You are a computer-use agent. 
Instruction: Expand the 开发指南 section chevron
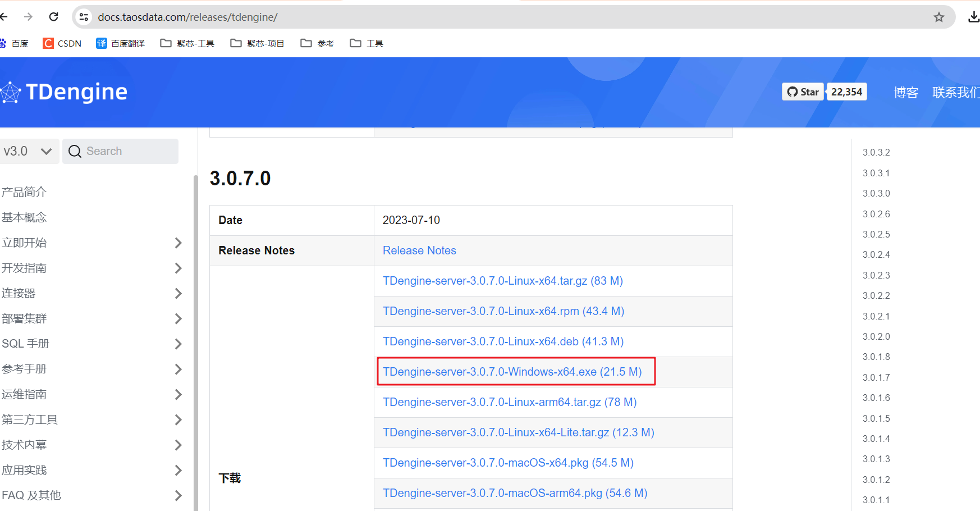pyautogui.click(x=178, y=268)
